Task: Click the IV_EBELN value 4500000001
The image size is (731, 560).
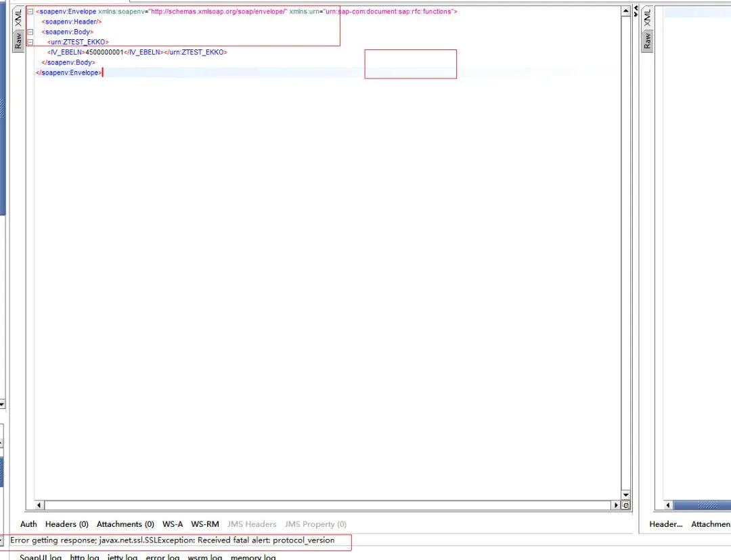Action: coord(104,52)
